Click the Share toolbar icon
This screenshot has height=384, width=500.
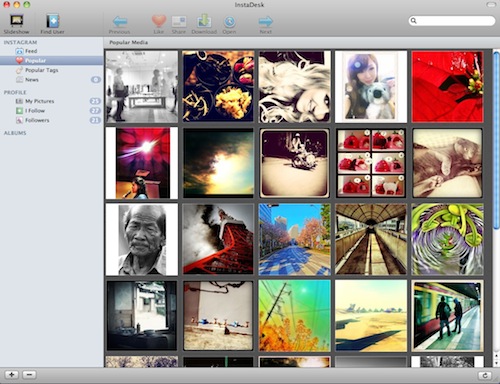click(179, 25)
